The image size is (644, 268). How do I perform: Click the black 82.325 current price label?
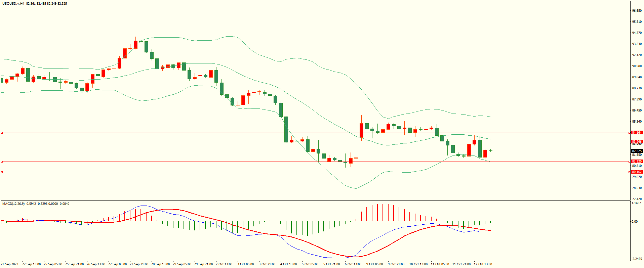pyautogui.click(x=637, y=151)
